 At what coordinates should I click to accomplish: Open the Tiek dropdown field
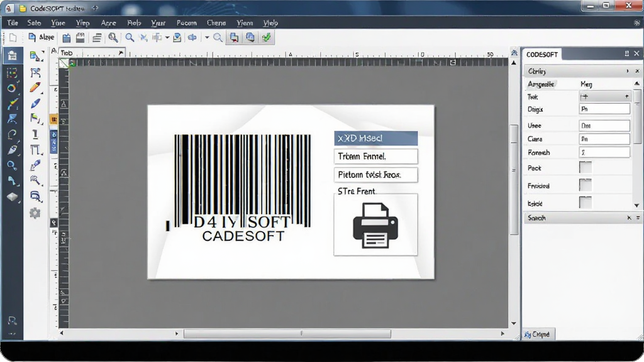click(x=604, y=96)
